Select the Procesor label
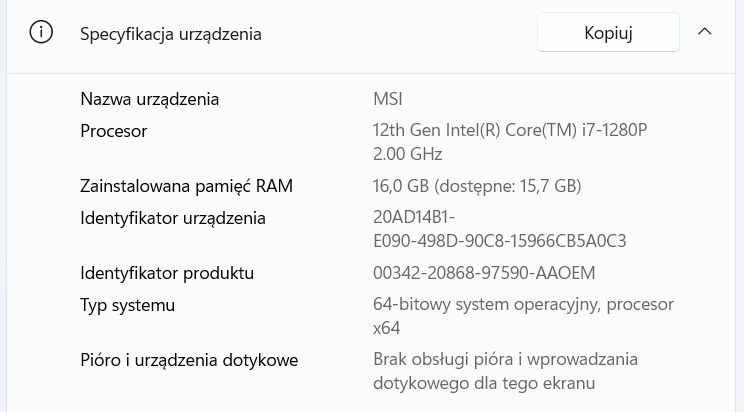Image resolution: width=744 pixels, height=412 pixels. click(x=114, y=131)
